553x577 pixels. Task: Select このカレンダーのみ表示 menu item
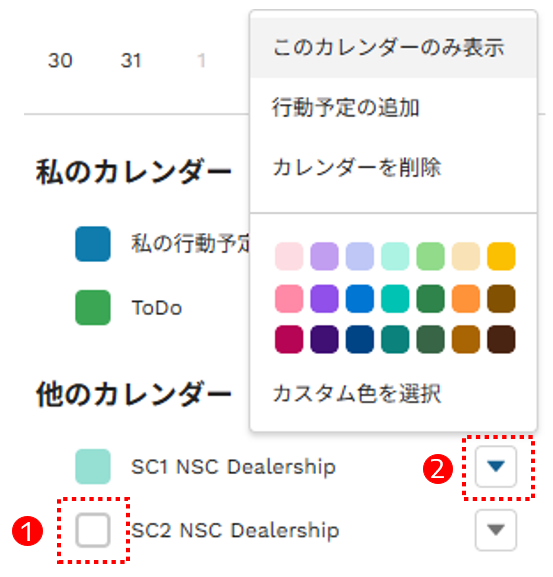tap(393, 48)
